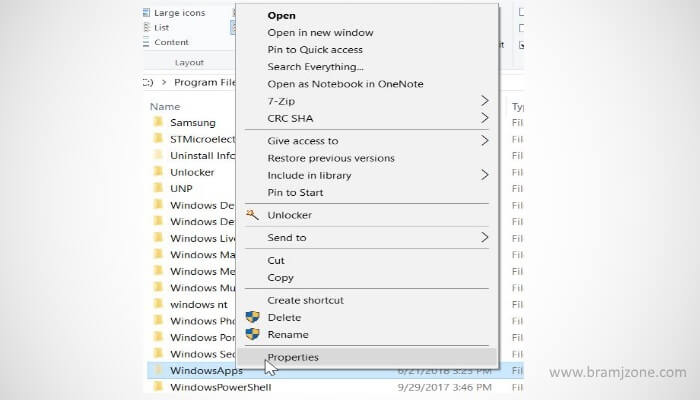
Task: Sort by the Name column header
Action: tap(165, 107)
